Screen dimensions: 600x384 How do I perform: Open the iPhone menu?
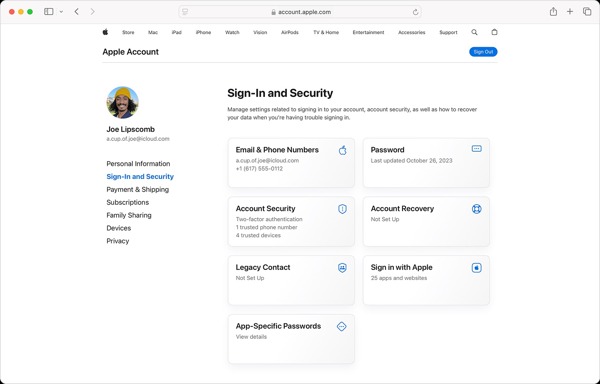(x=203, y=33)
